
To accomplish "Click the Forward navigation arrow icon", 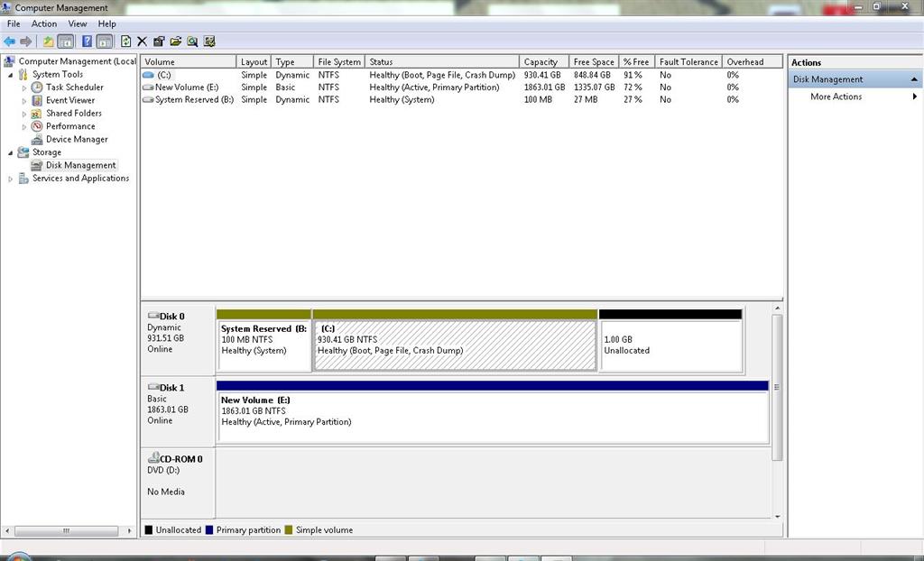I will 25,41.
